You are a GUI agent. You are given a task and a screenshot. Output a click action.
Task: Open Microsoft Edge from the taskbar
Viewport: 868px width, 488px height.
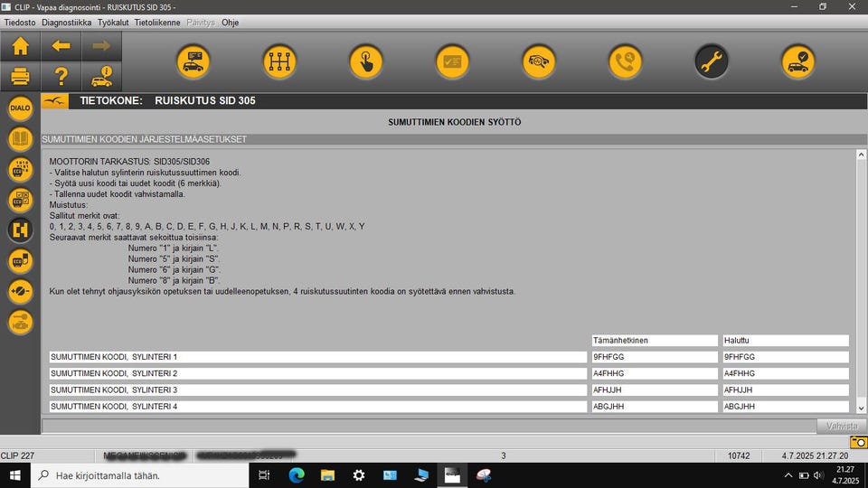tap(297, 475)
